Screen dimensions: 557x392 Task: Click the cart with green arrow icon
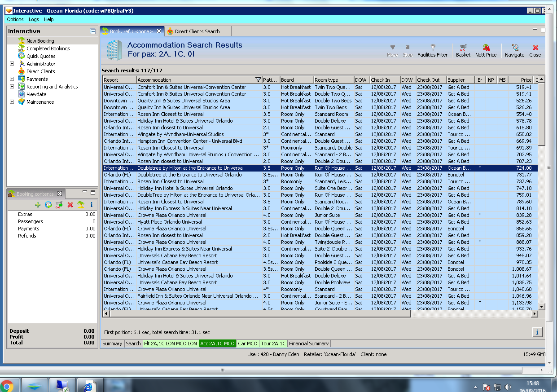click(x=59, y=205)
